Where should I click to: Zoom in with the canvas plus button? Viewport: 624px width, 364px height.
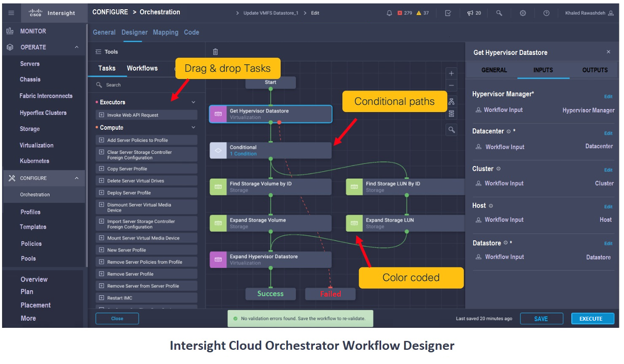451,74
